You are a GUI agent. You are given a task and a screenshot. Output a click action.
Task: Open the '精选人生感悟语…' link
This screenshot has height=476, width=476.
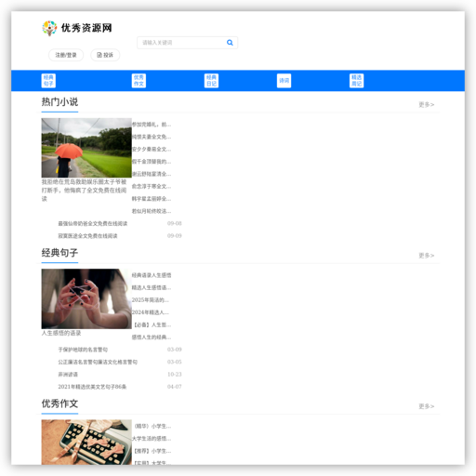pyautogui.click(x=152, y=287)
